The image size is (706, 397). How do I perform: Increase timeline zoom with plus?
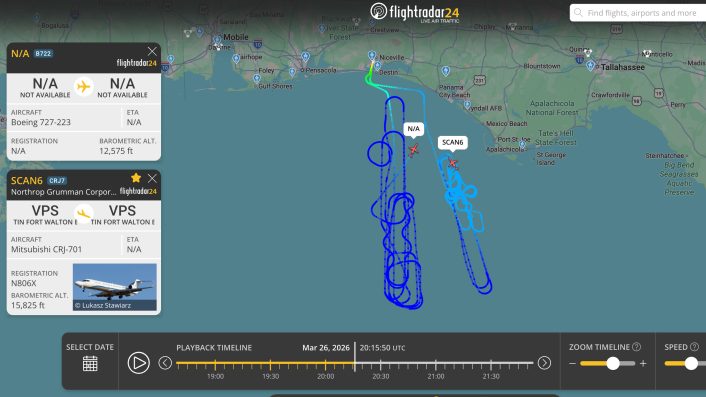pos(643,363)
